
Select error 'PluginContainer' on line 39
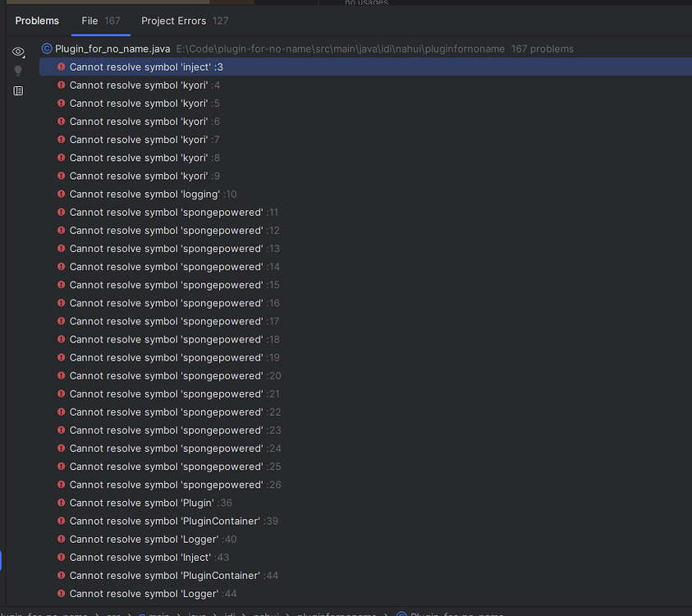[366, 521]
